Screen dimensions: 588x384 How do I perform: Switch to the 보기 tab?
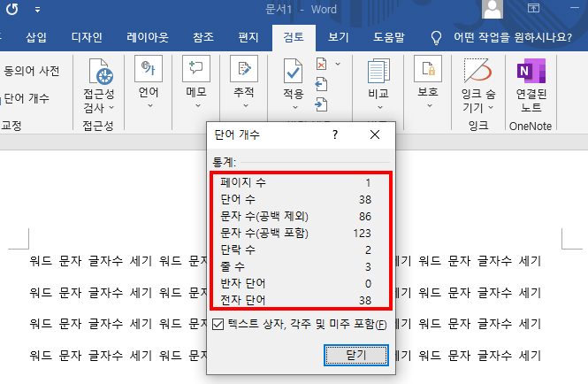[339, 37]
